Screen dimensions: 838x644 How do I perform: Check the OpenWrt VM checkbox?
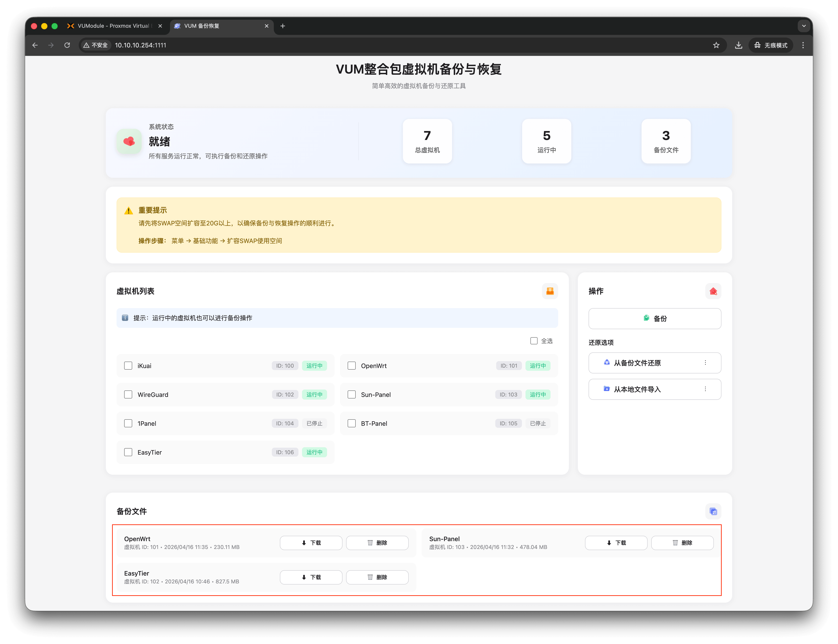point(351,366)
